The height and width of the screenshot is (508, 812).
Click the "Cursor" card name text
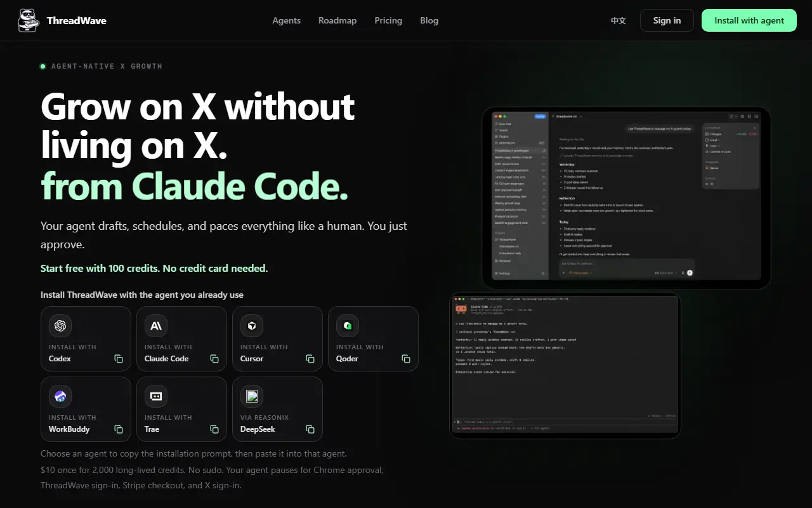pyautogui.click(x=252, y=359)
